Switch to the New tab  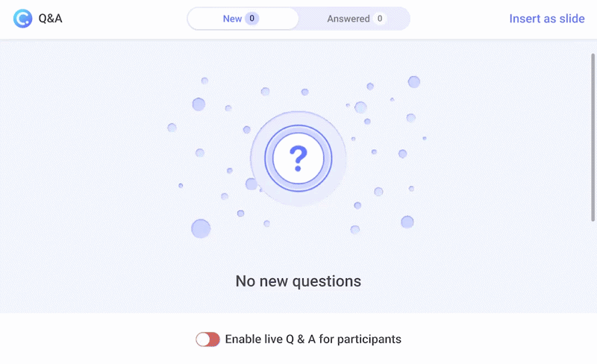click(x=242, y=19)
